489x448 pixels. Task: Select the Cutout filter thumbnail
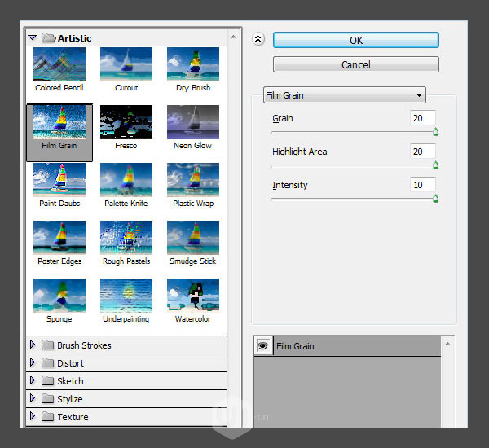tap(126, 64)
